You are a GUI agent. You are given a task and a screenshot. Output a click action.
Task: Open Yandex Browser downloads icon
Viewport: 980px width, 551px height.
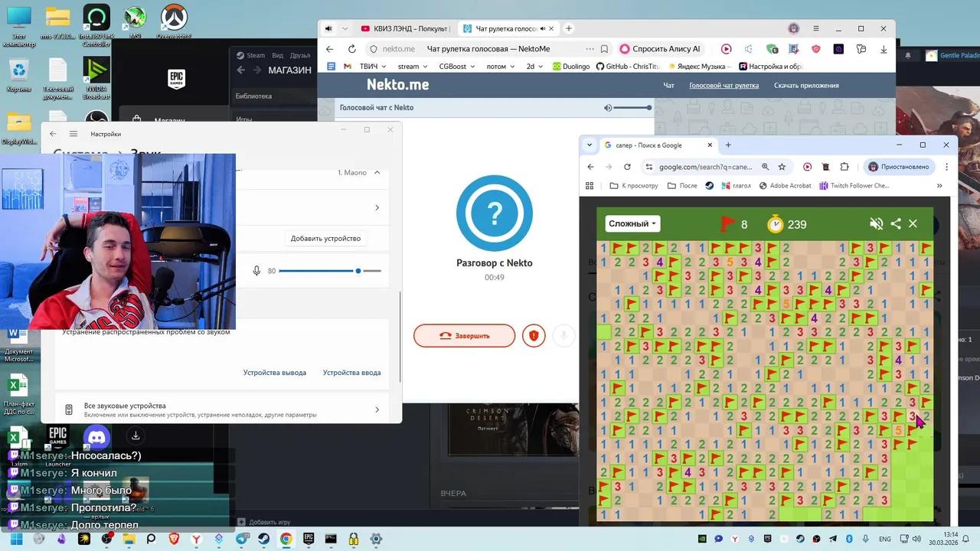tap(884, 49)
